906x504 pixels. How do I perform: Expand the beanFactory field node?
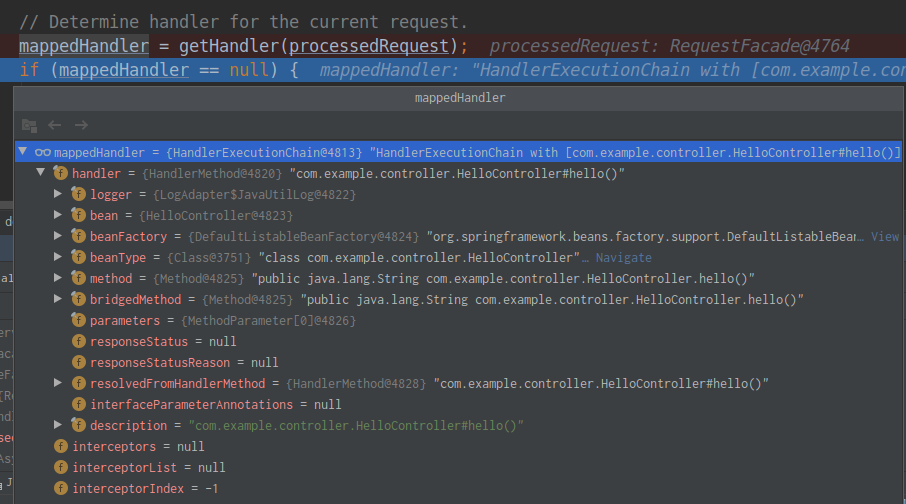pyautogui.click(x=59, y=236)
